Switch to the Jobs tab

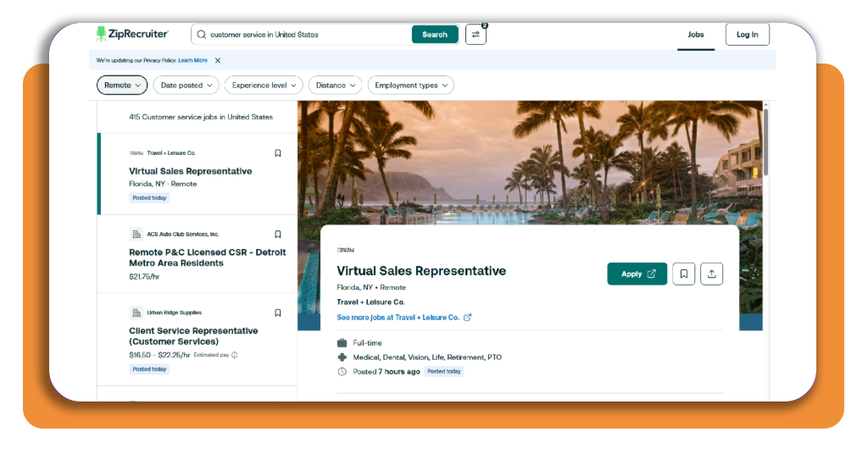click(x=696, y=34)
